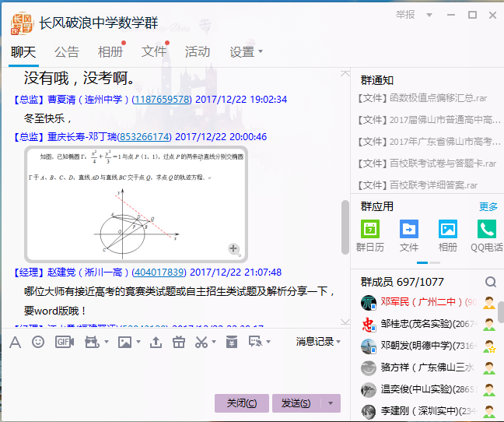Viewport: 504px width, 422px height.
Task: Switch to the 公告 tab
Action: click(x=67, y=52)
